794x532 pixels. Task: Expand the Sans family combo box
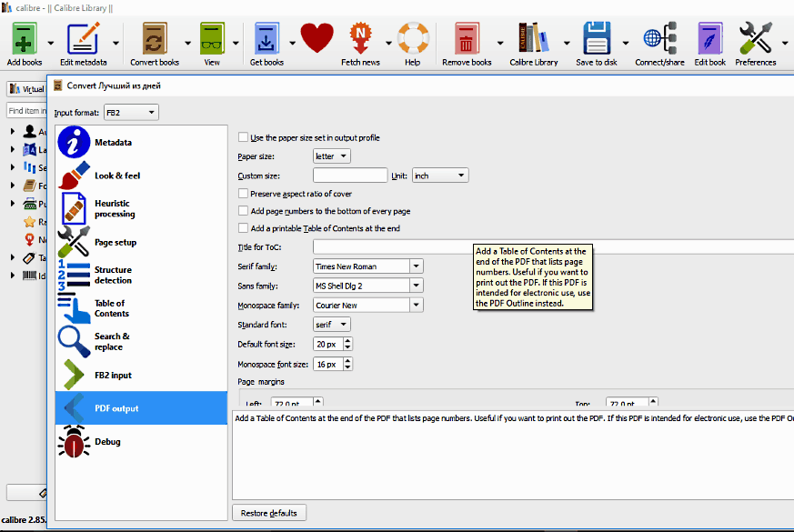417,286
